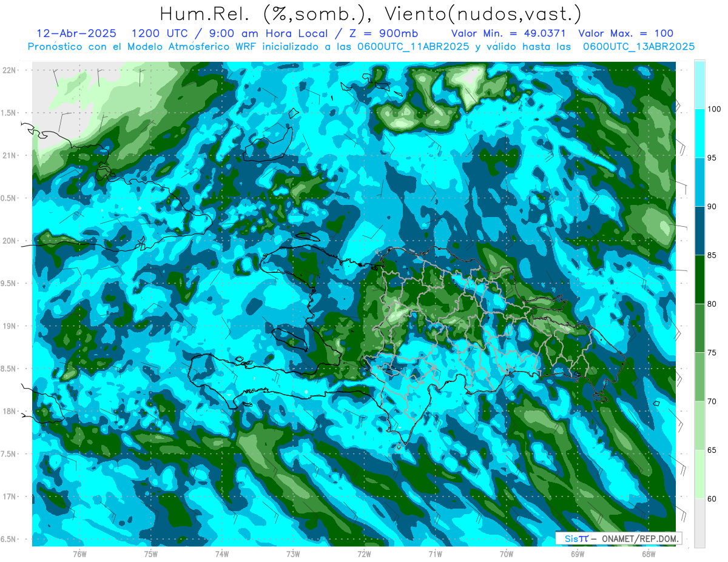This screenshot has height=562, width=728.
Task: Click the 'Valor Min. = 49.0371' text
Action: [508, 33]
